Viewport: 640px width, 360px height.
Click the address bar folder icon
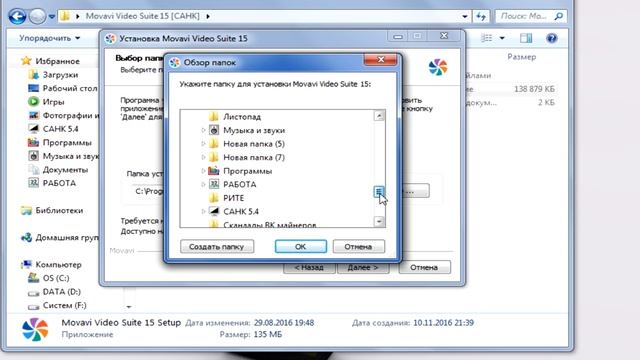click(65, 16)
